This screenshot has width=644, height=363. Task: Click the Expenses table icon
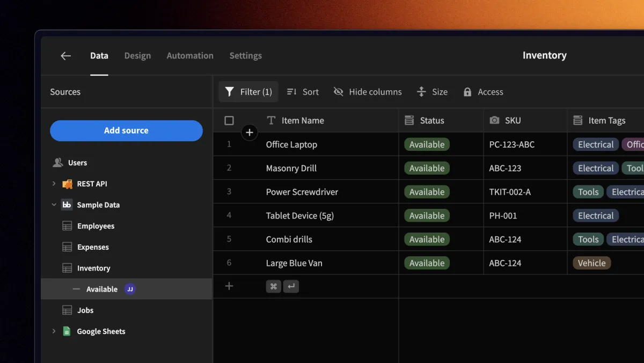67,247
